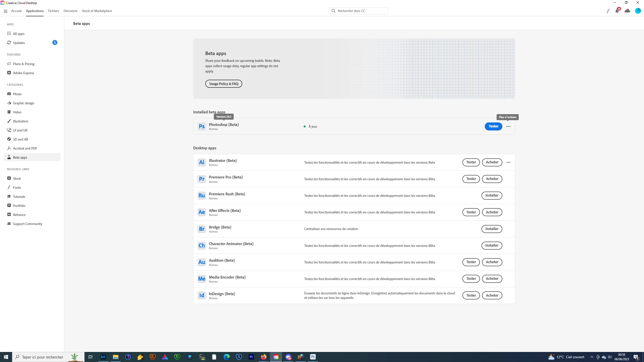644x362 pixels.
Task: Open the Stock et Marketplace tab
Action: [97, 11]
